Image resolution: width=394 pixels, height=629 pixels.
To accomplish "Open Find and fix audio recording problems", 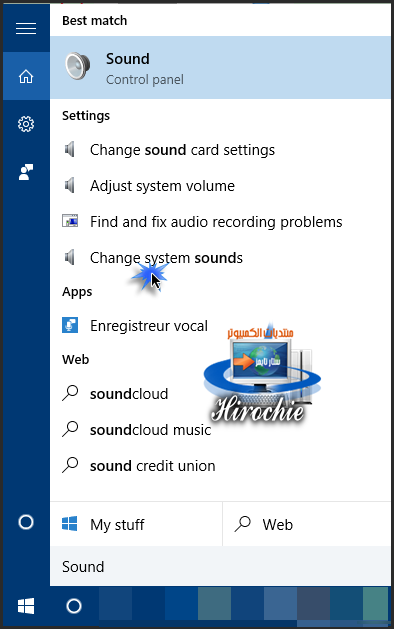I will click(x=216, y=222).
